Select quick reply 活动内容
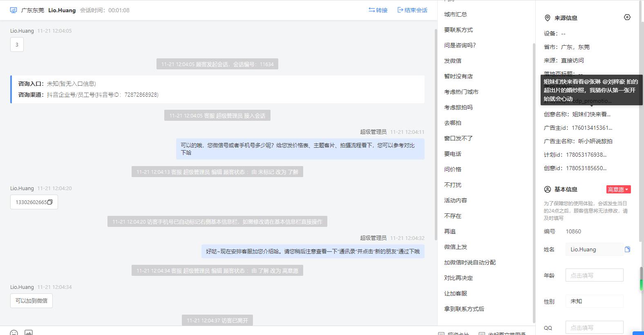This screenshot has width=644, height=335. tap(456, 200)
